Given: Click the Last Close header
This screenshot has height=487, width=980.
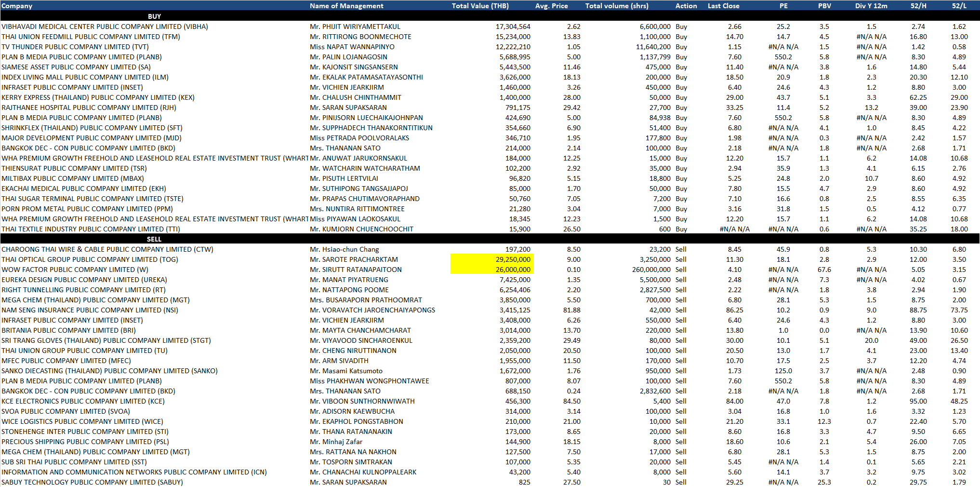Looking at the screenshot, I should tap(723, 6).
